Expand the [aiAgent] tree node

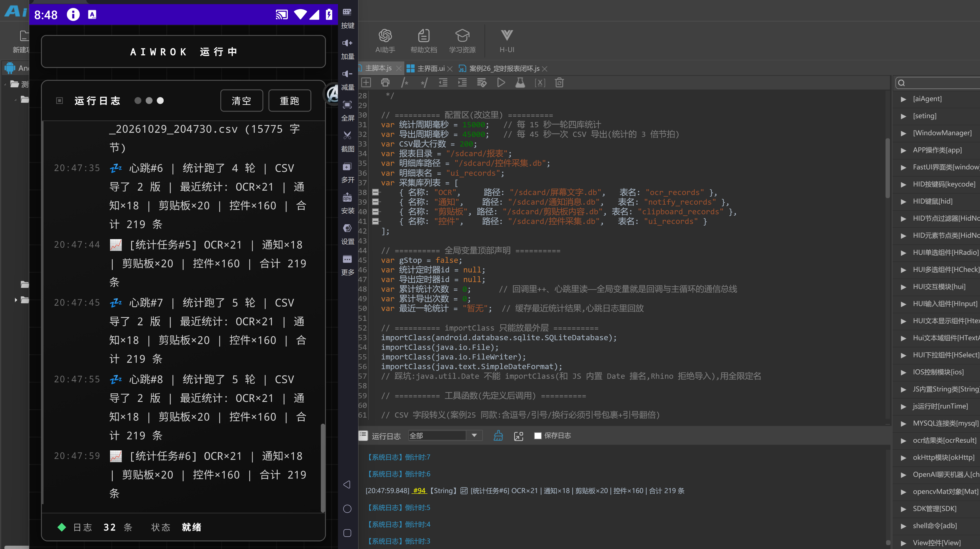point(903,99)
